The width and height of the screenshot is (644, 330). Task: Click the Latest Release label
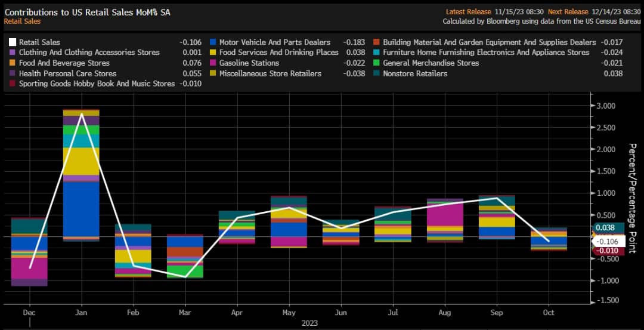click(467, 12)
